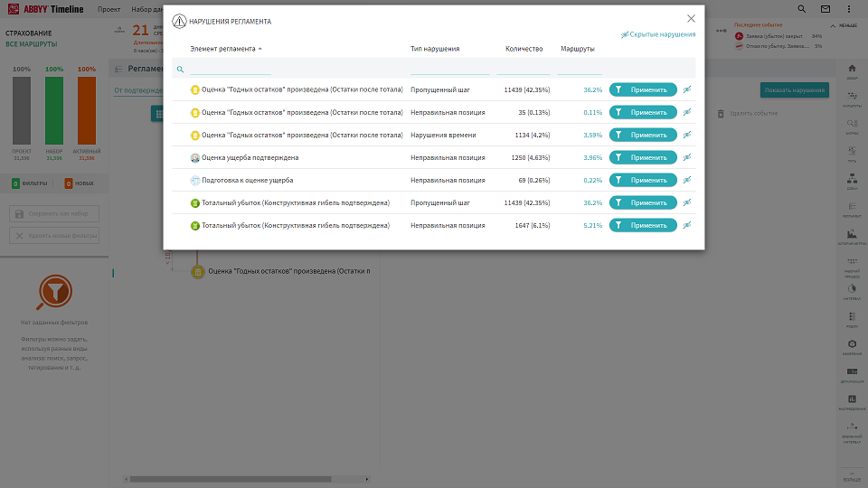
Task: Open the 5.21% routes link
Action: (592, 225)
